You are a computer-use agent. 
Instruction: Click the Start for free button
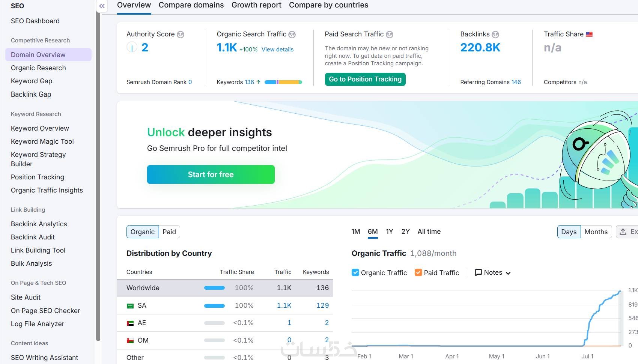point(211,174)
